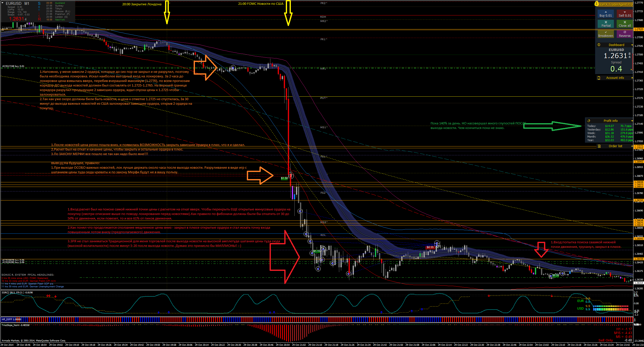Click the IceFX TraderAgent Pro money bag icon

pos(597,4)
